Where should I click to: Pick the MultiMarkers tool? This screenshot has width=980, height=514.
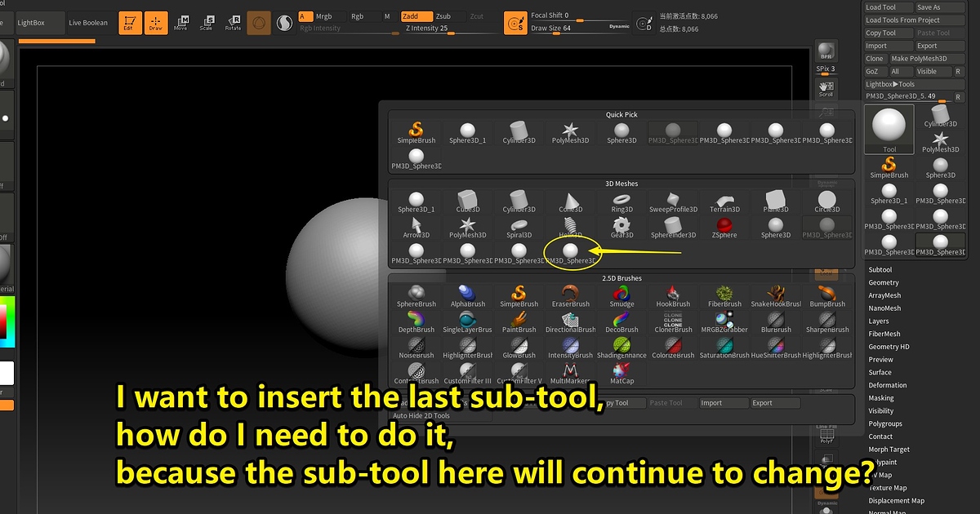click(570, 374)
